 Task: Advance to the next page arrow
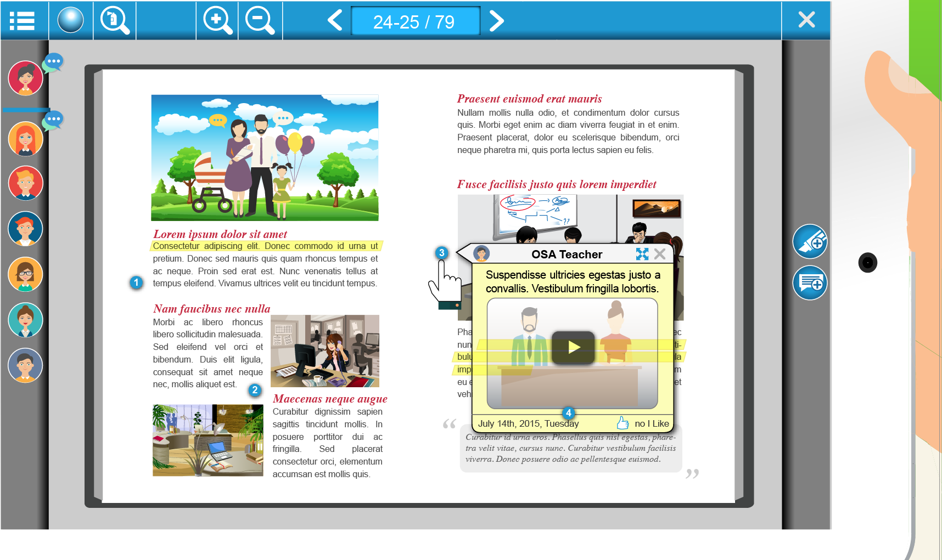(x=496, y=21)
